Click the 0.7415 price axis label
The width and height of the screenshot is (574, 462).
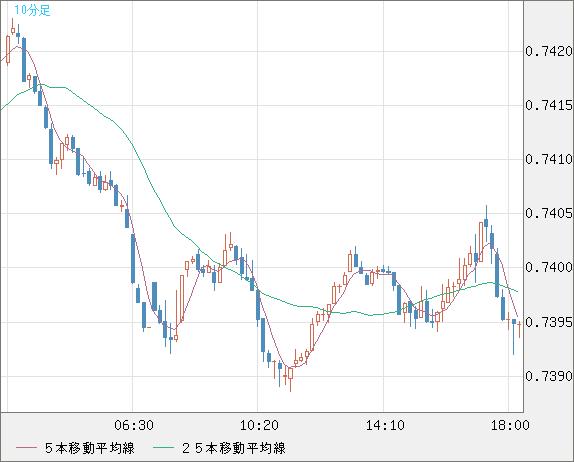(x=549, y=105)
